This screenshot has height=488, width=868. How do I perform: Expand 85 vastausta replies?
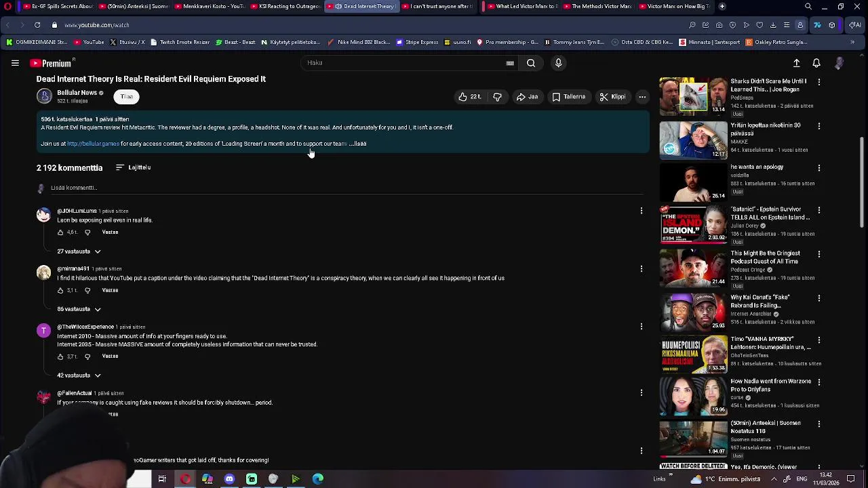click(79, 309)
